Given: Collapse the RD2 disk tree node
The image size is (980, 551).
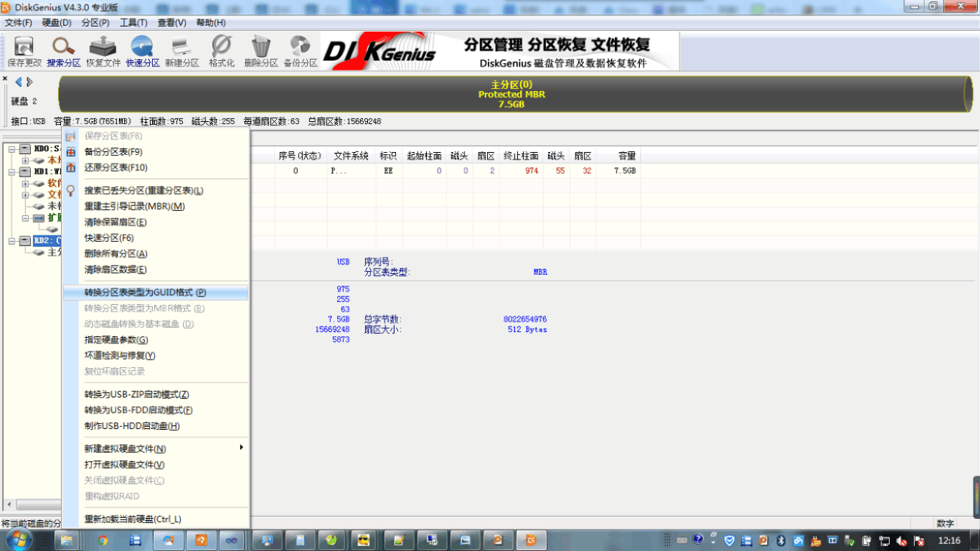Looking at the screenshot, I should (11, 240).
